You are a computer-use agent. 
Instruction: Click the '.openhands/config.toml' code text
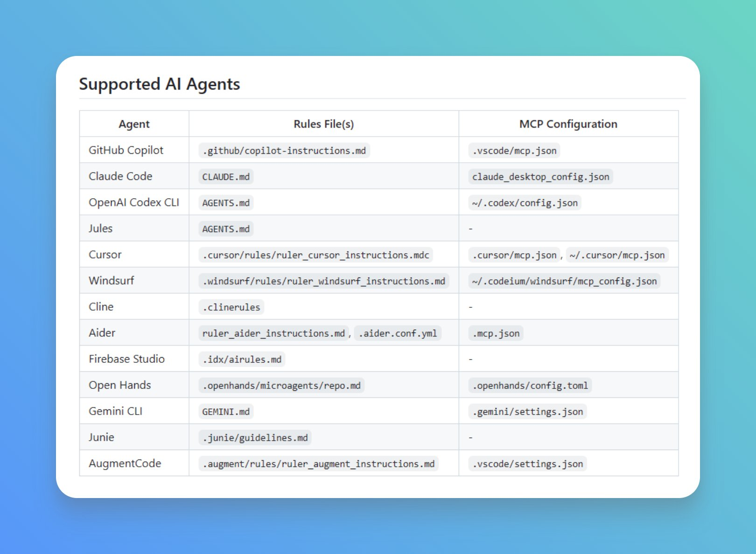tap(530, 386)
